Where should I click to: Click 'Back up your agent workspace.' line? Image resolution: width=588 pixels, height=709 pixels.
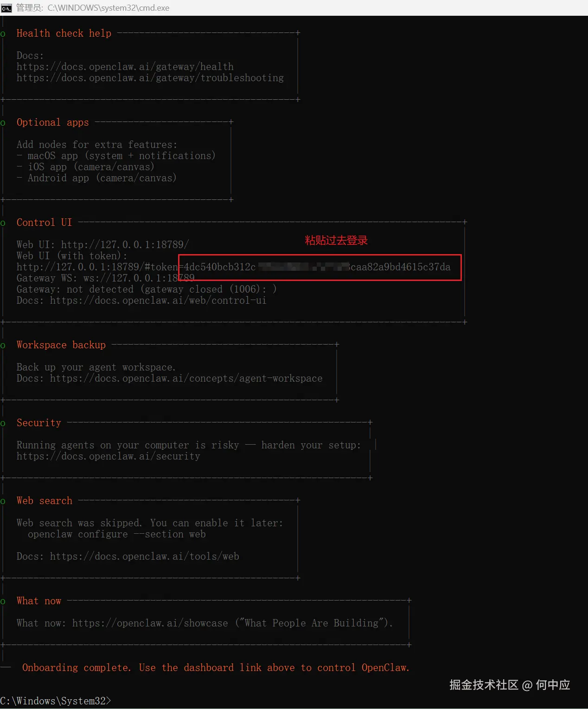tap(96, 367)
